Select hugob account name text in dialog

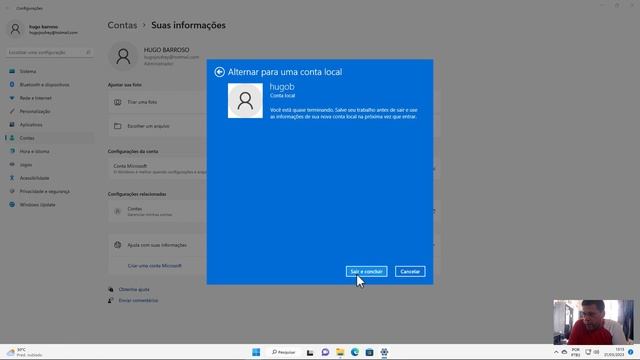[x=282, y=87]
